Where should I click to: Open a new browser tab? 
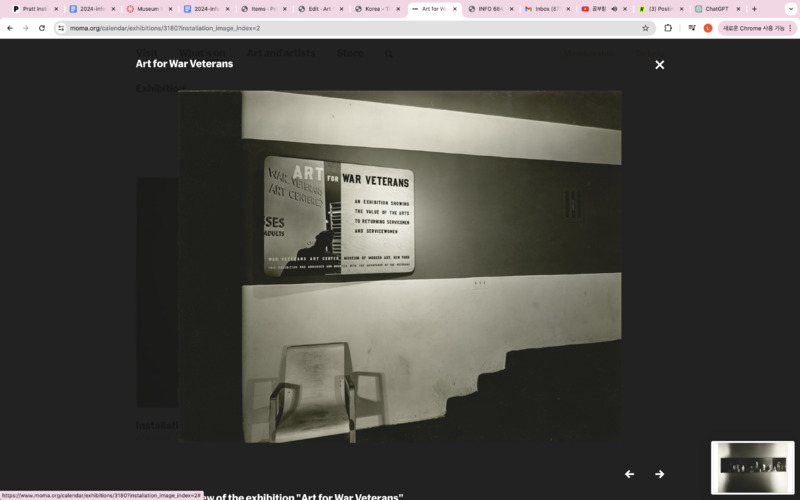click(x=754, y=9)
